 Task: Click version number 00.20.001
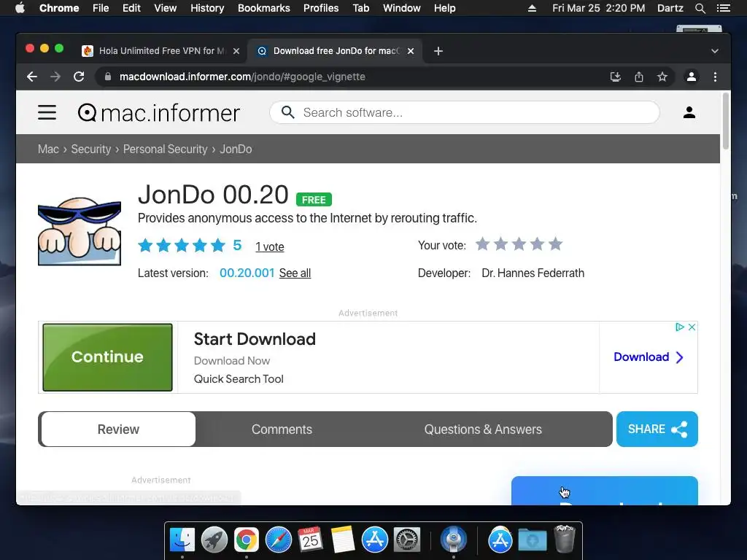click(x=247, y=273)
